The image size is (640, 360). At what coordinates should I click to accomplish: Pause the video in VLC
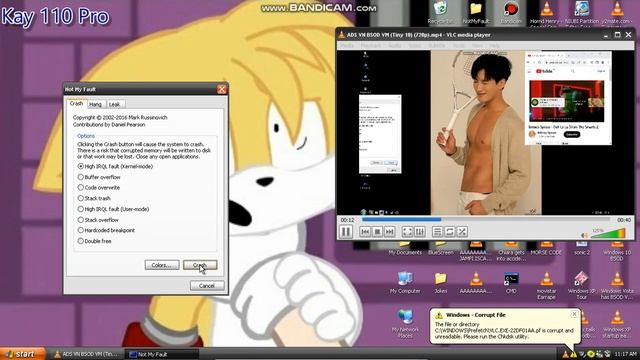tap(346, 232)
